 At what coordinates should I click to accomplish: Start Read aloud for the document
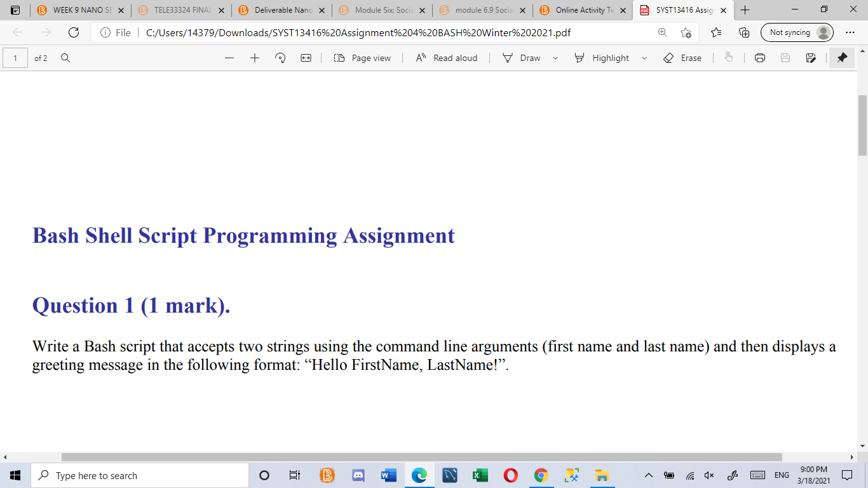(447, 58)
